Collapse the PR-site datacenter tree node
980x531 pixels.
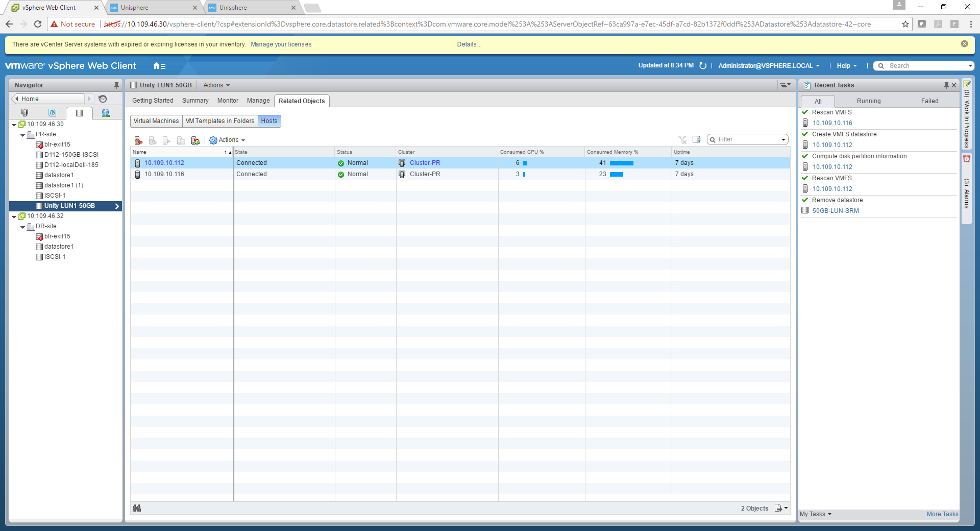(x=23, y=135)
